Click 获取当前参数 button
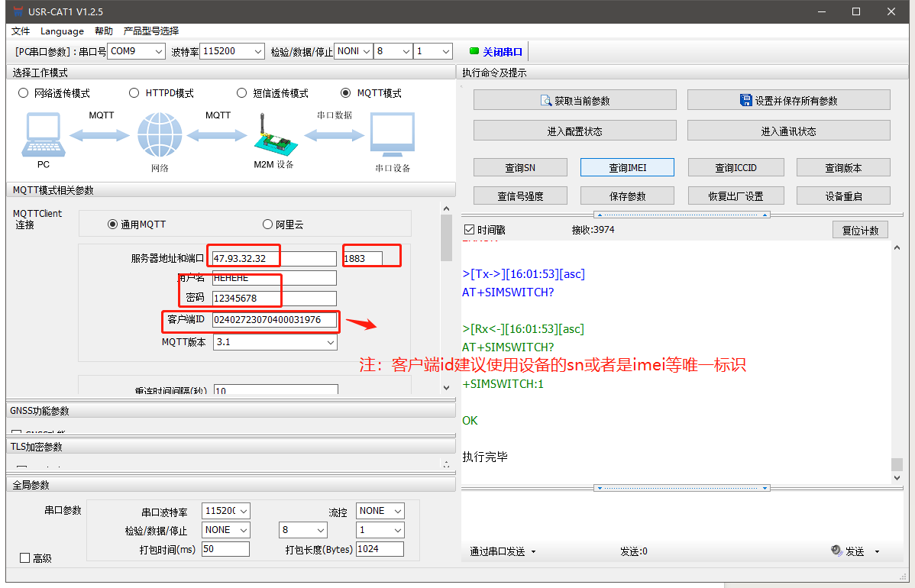 click(575, 100)
